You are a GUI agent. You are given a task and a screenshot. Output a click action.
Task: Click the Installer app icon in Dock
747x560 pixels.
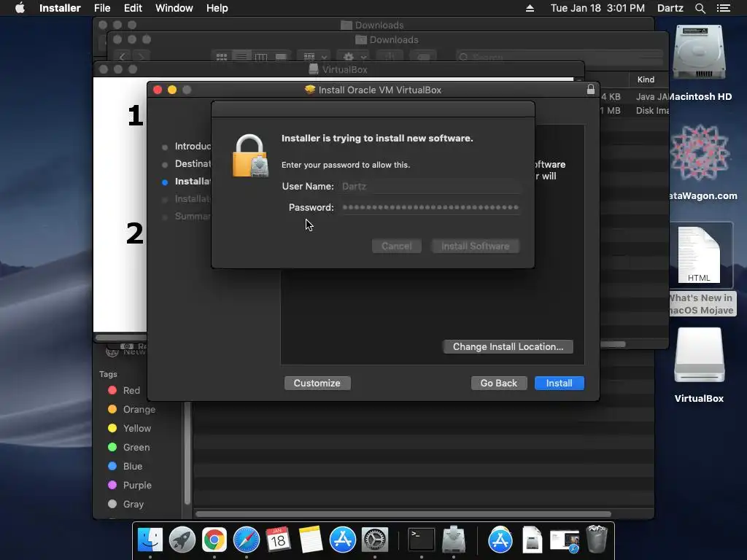coord(454,540)
